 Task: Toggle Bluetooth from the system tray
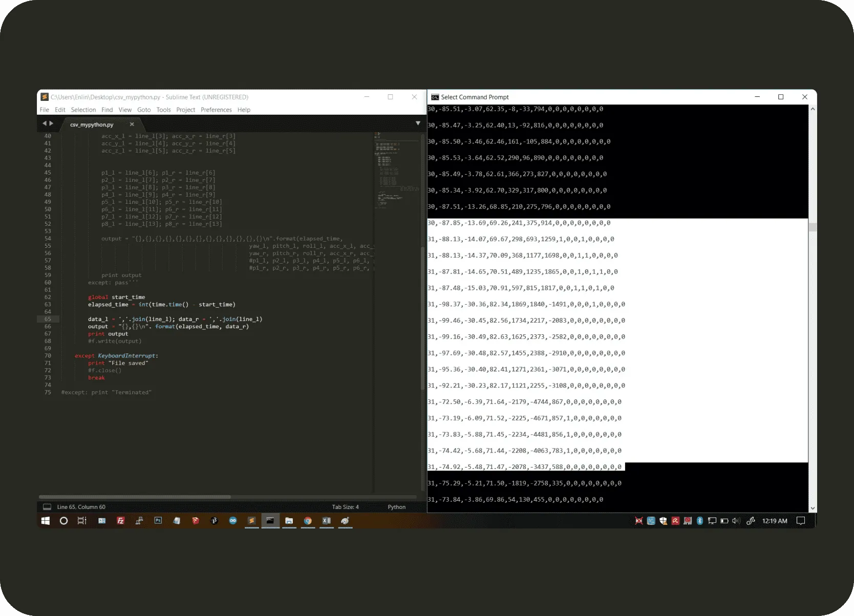point(699,521)
